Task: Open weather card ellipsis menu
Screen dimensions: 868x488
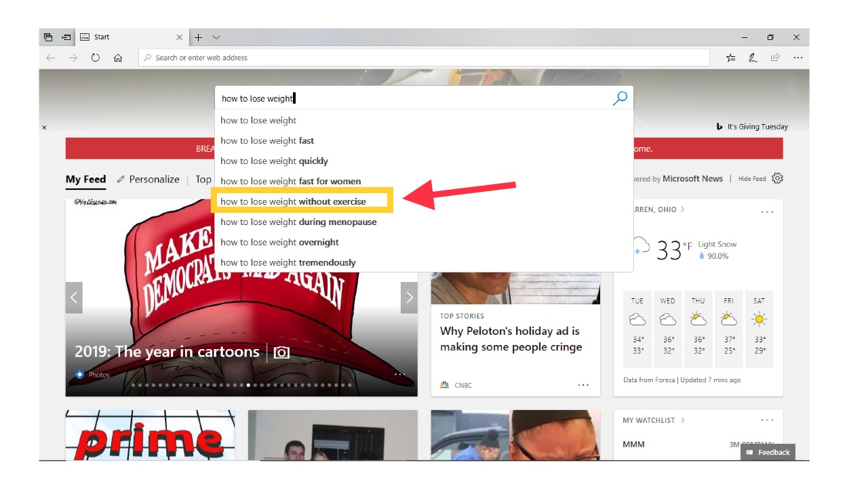Action: [x=767, y=212]
